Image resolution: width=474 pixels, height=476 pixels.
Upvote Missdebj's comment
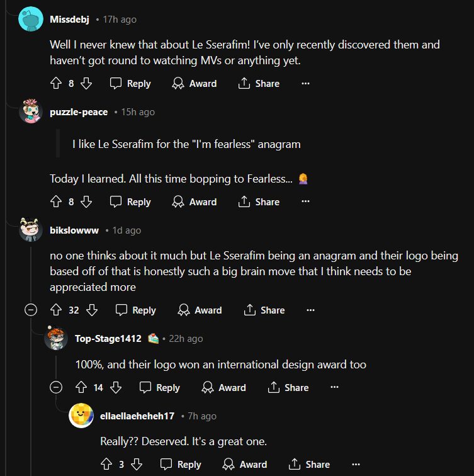click(x=55, y=83)
